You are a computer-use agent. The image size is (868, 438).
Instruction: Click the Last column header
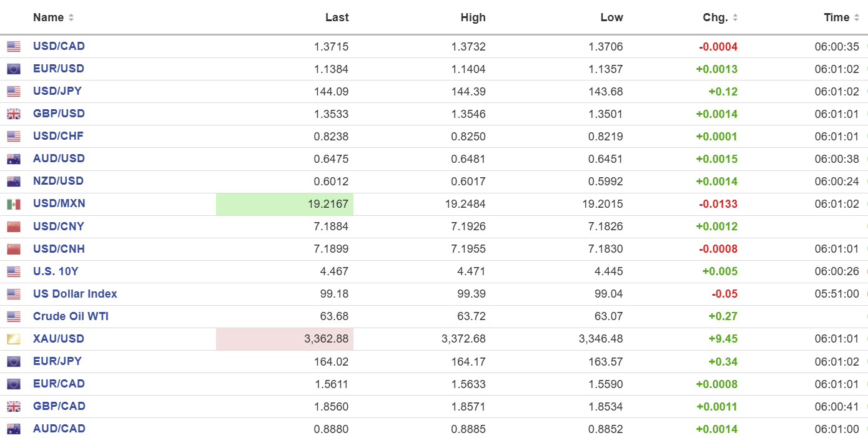(x=337, y=17)
